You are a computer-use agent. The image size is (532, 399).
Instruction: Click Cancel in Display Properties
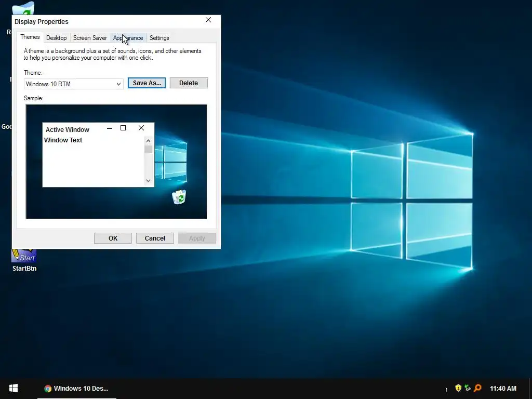click(155, 238)
